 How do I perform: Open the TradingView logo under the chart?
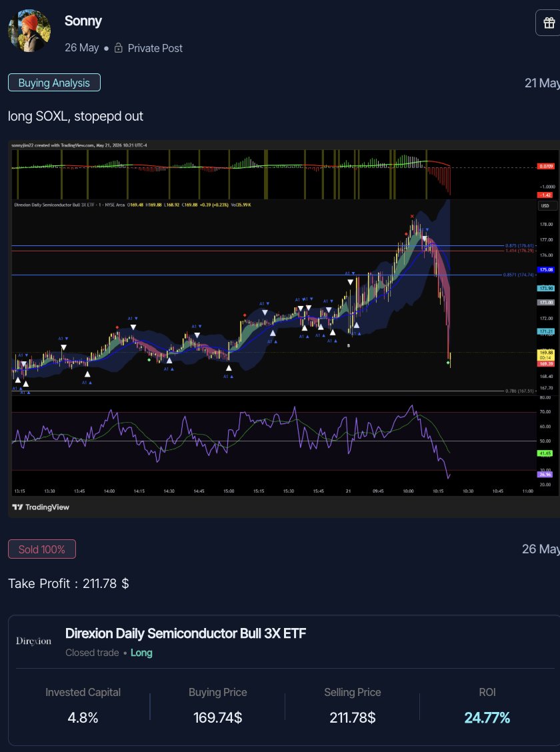click(41, 507)
